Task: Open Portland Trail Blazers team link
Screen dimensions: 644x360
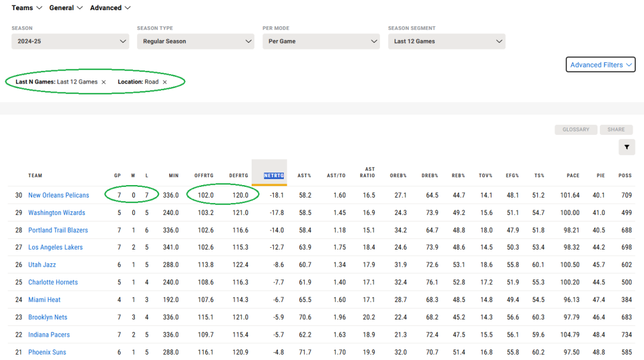Action: pos(58,230)
